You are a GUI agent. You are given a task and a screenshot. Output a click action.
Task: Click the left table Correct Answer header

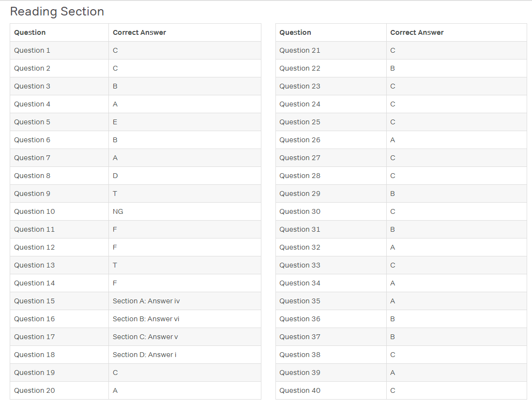coord(139,32)
